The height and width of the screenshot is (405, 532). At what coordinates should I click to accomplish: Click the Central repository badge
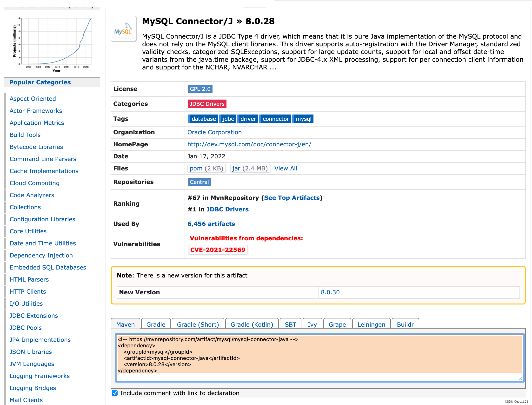click(199, 182)
